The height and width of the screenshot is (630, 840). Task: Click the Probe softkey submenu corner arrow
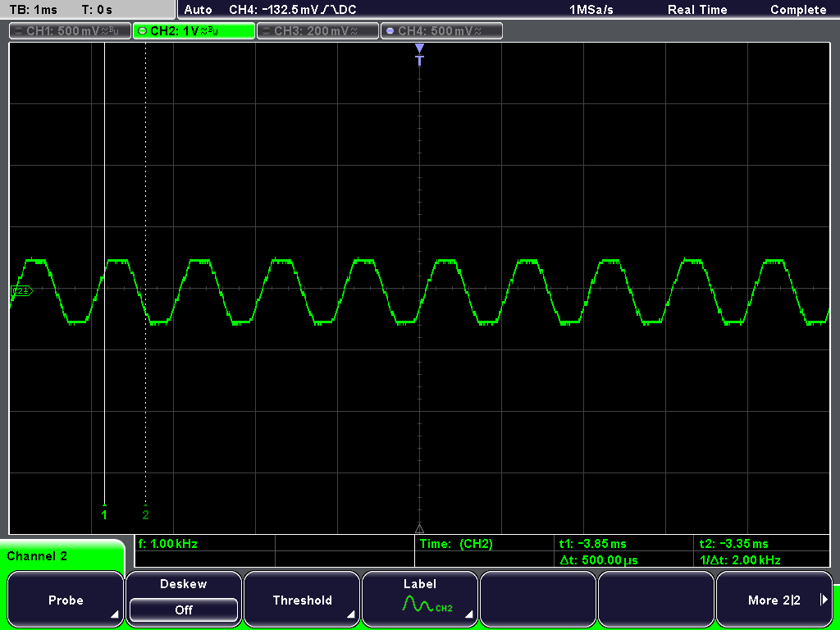point(114,614)
